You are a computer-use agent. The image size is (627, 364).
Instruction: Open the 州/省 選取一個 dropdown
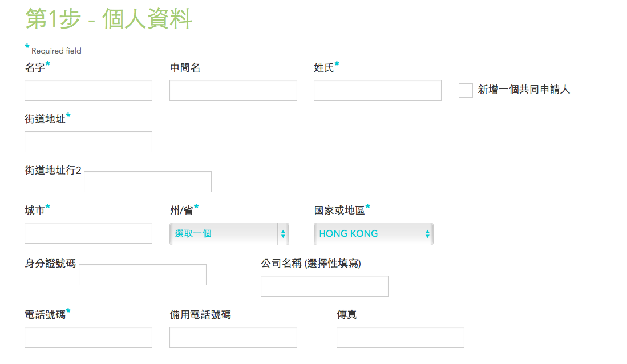tap(229, 234)
